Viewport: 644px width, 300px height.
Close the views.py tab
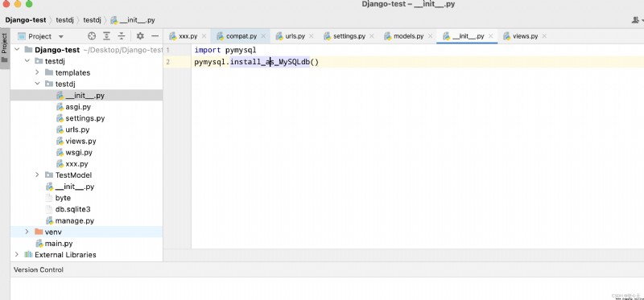coord(544,36)
